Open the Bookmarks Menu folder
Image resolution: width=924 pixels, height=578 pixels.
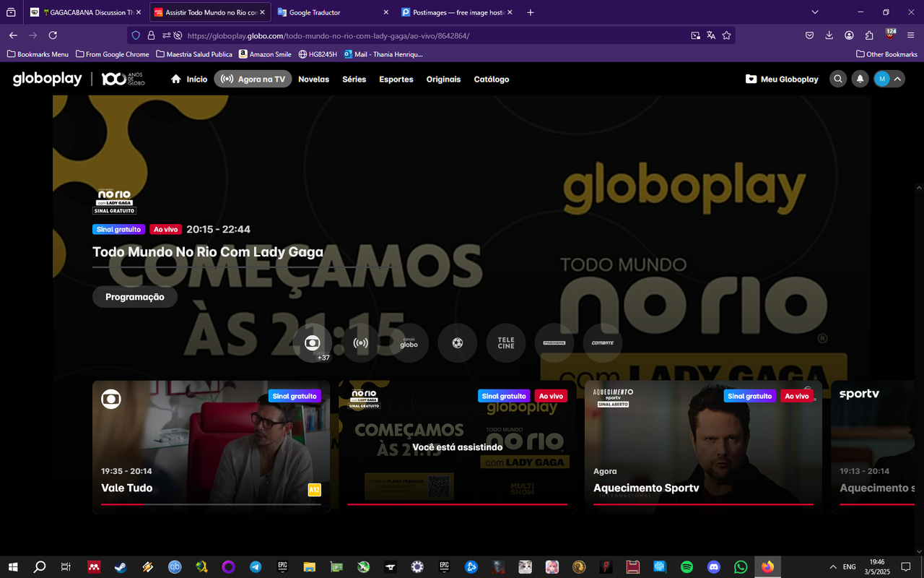click(38, 54)
